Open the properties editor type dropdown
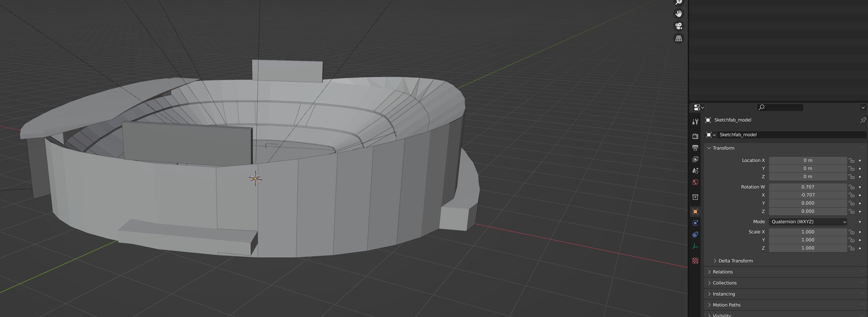 click(699, 108)
